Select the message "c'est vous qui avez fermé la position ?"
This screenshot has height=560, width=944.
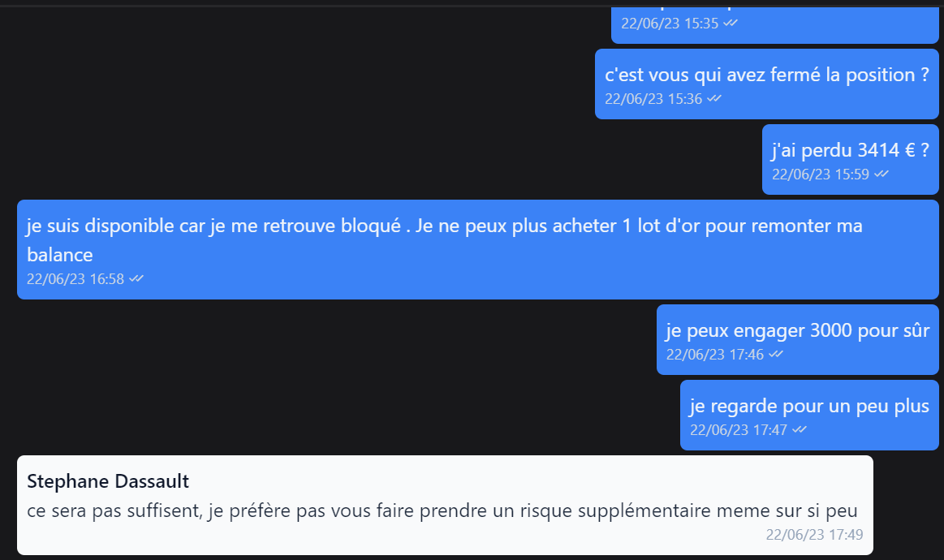766,84
